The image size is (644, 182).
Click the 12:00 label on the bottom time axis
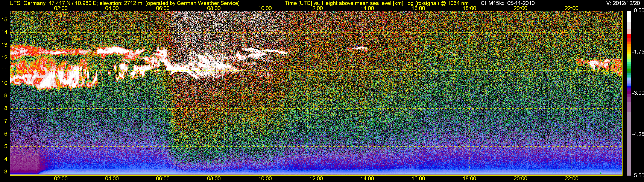tap(316, 179)
